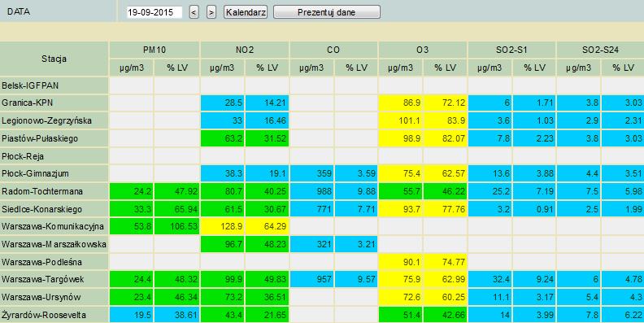Screen dimensions: 644x323
Task: Open the Kalendarz date picker
Action: coord(246,12)
